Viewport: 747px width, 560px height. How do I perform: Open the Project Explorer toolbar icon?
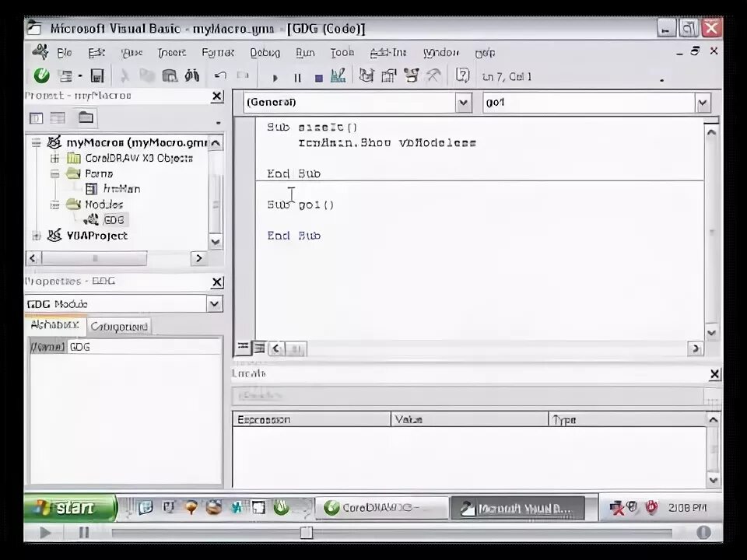pos(366,75)
